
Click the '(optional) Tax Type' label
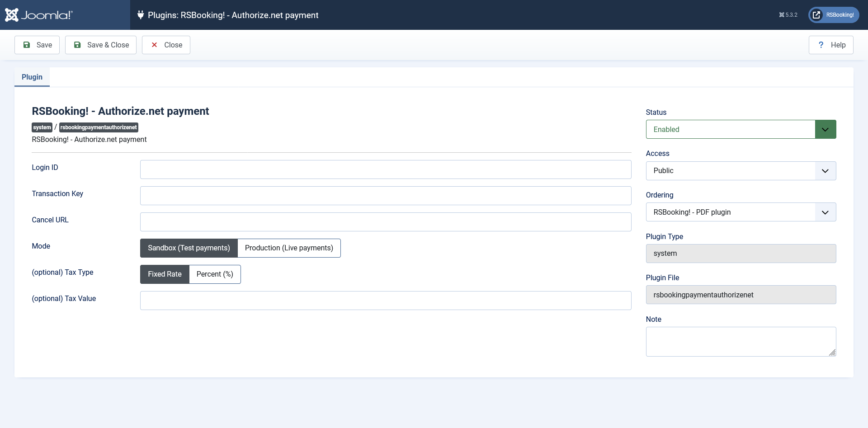pos(62,272)
